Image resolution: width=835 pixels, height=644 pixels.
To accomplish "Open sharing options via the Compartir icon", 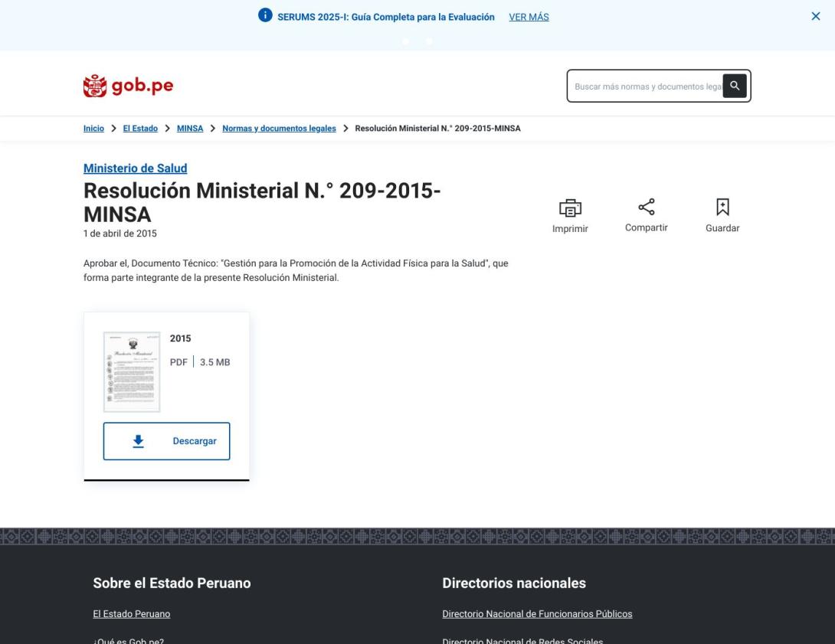I will point(646,207).
